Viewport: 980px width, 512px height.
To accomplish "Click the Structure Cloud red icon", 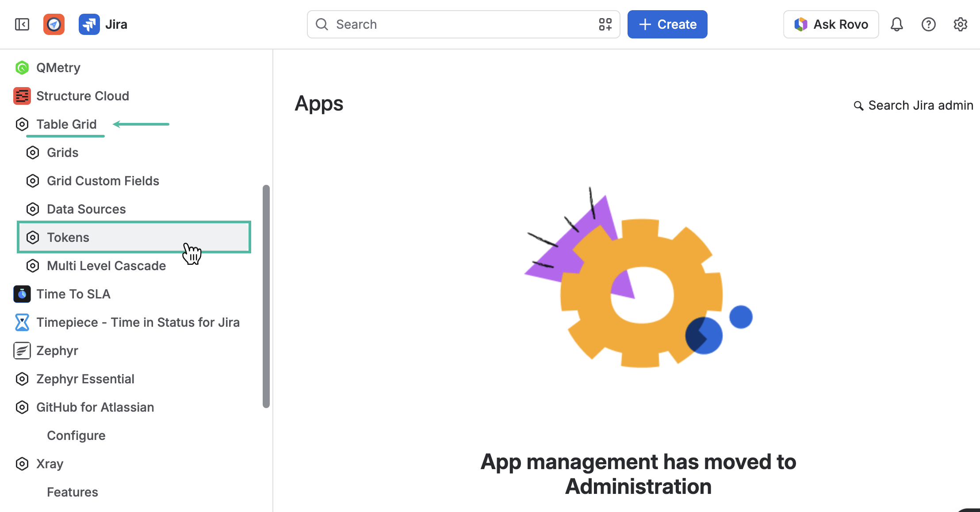I will [22, 96].
